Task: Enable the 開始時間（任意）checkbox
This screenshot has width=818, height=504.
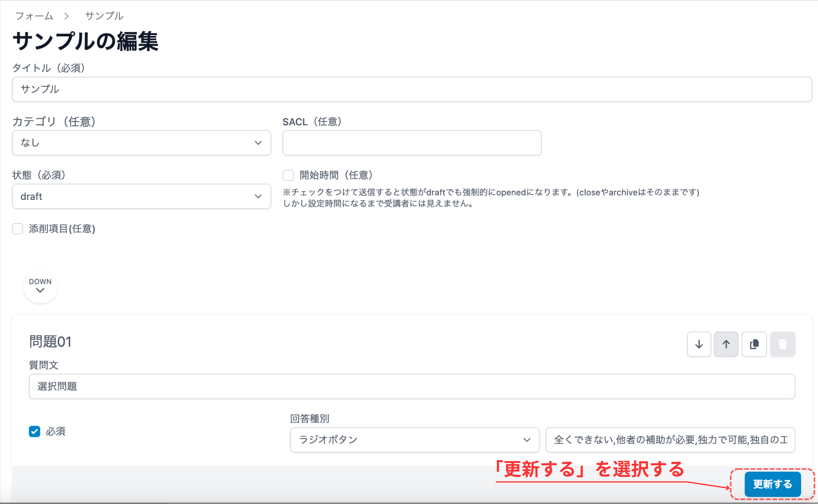Action: 288,175
